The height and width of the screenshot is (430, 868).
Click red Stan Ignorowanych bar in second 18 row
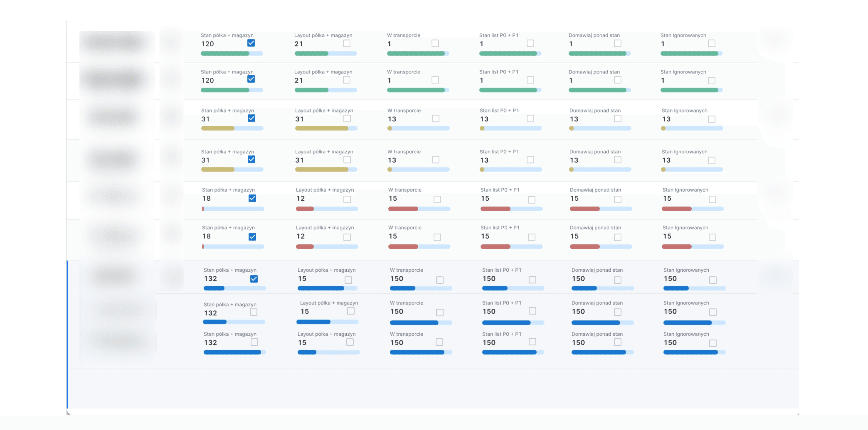[x=693, y=247]
